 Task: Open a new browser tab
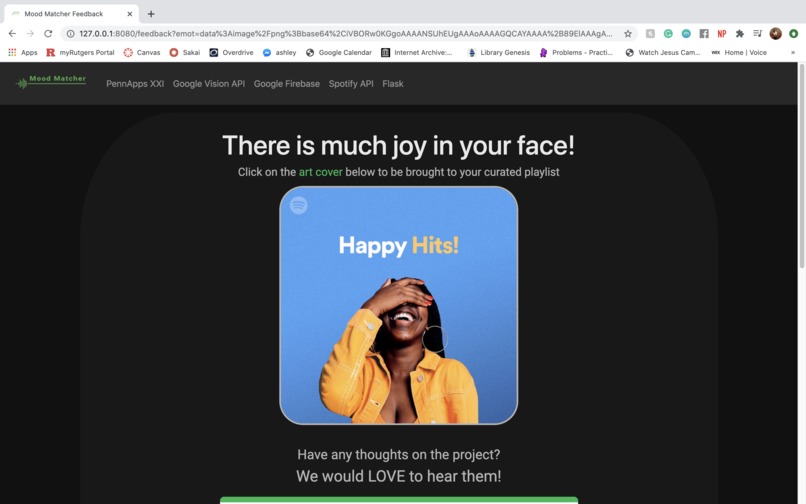(x=151, y=14)
